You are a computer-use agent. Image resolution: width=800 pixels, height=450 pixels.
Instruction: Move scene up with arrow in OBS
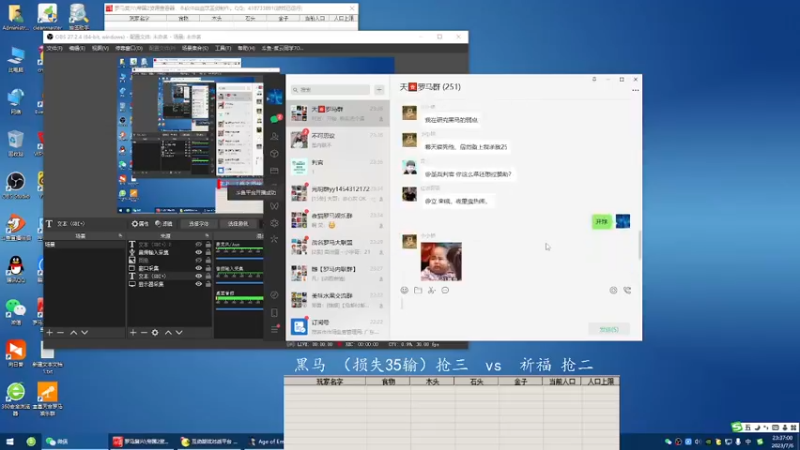point(73,333)
